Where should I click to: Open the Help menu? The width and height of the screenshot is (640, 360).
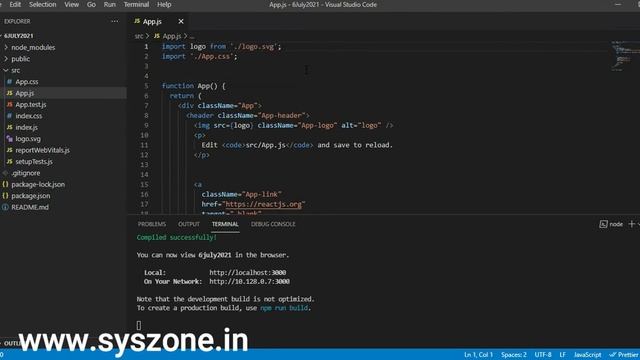(164, 4)
